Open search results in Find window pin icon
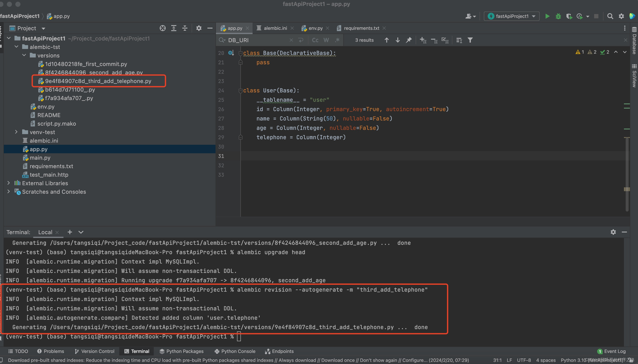 coord(409,40)
